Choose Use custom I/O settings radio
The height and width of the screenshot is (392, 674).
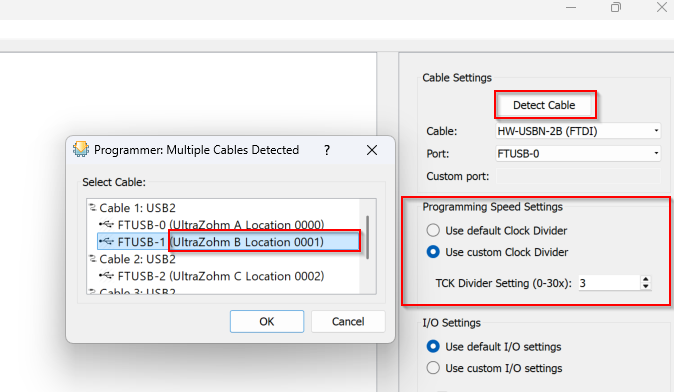(x=433, y=368)
